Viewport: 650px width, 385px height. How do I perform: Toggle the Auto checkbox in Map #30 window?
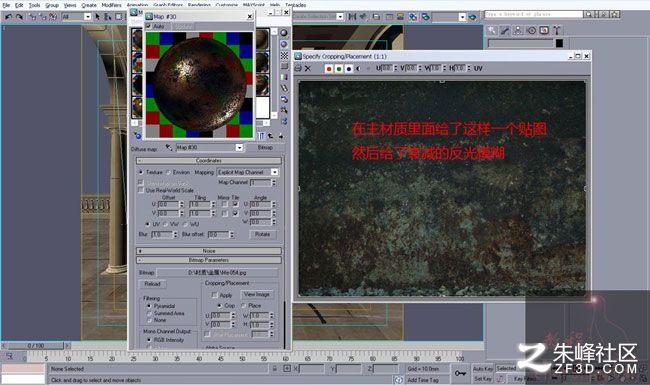tap(149, 26)
